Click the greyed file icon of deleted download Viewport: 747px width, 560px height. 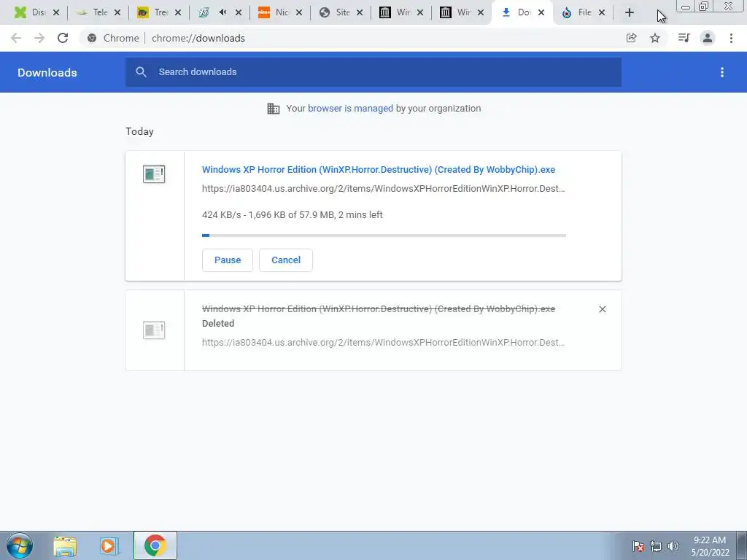(x=154, y=330)
